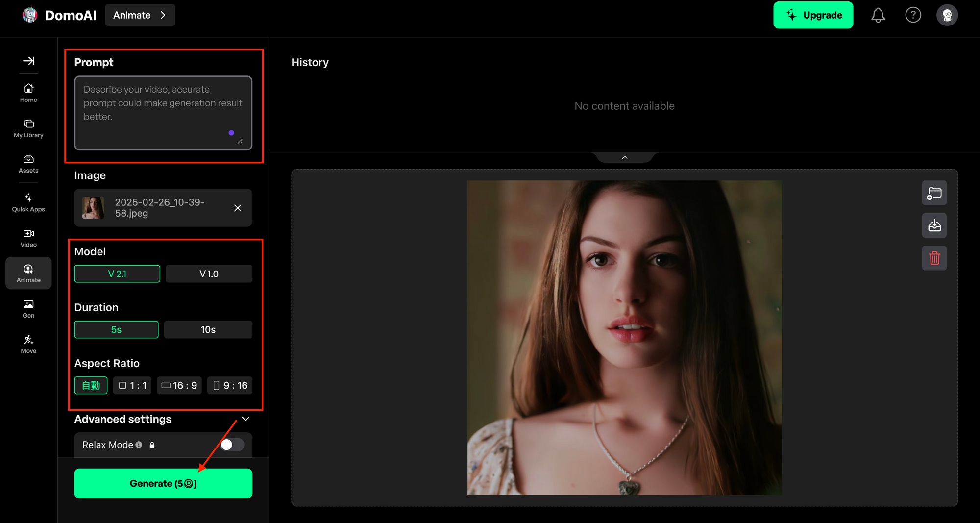The width and height of the screenshot is (980, 523).
Task: Click into the Prompt text area
Action: click(x=163, y=113)
